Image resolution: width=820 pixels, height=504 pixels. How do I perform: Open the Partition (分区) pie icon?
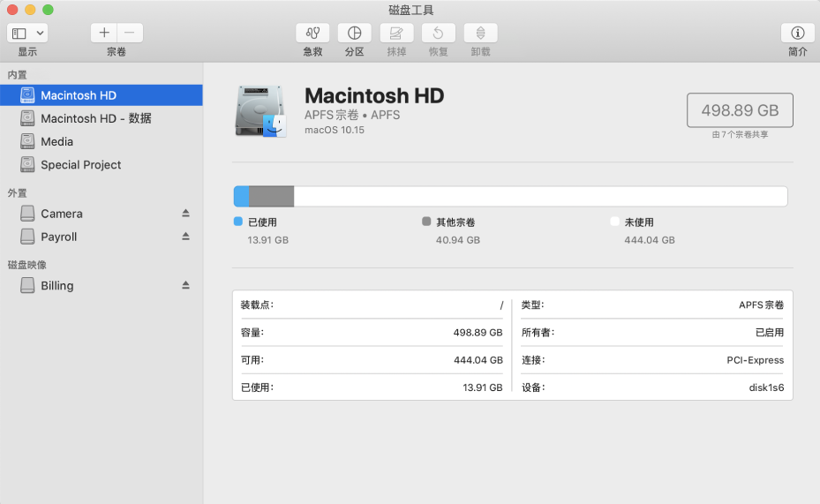355,33
